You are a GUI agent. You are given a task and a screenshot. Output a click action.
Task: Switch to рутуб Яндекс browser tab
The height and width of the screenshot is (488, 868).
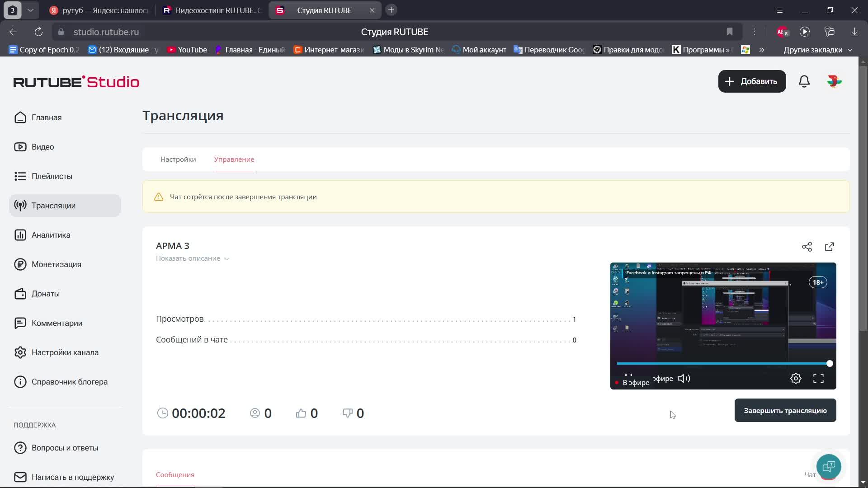100,10
